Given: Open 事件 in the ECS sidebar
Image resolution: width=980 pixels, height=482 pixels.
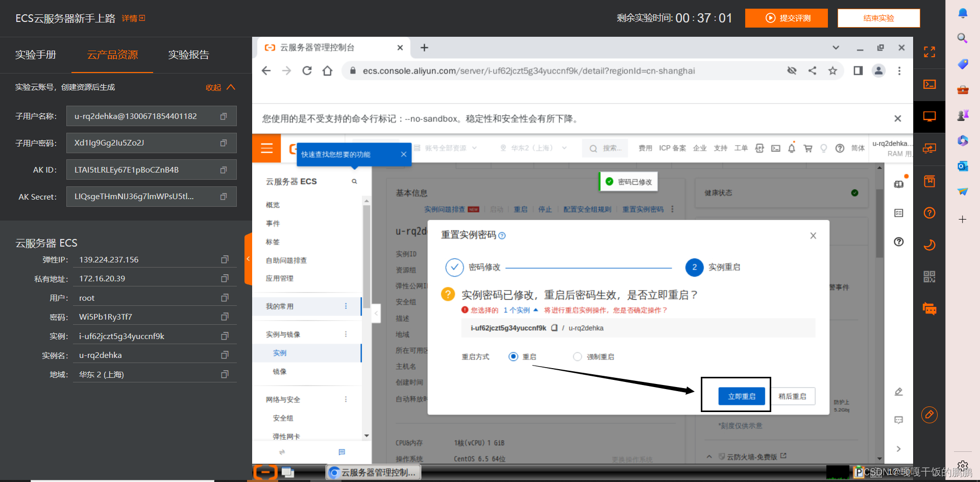Looking at the screenshot, I should (x=273, y=223).
